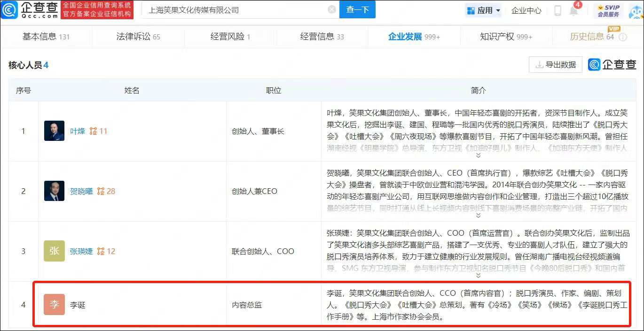Click the 核心人员 4 section heading

click(x=28, y=65)
